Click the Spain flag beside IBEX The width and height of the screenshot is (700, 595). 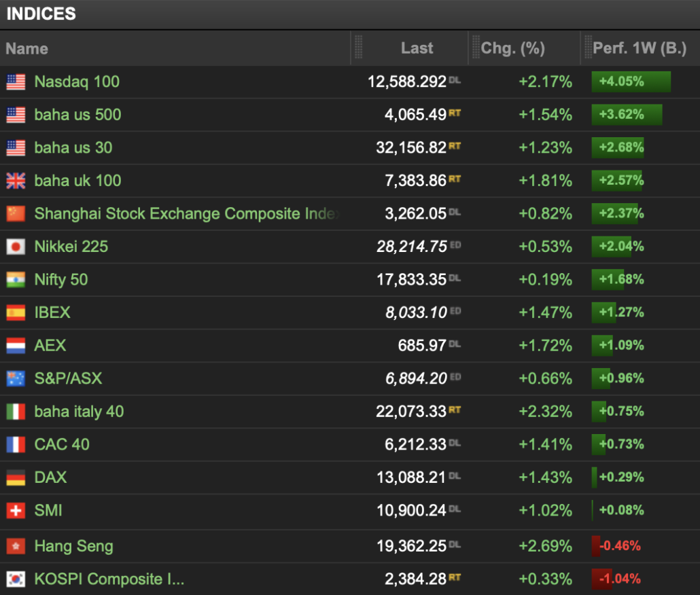click(16, 312)
